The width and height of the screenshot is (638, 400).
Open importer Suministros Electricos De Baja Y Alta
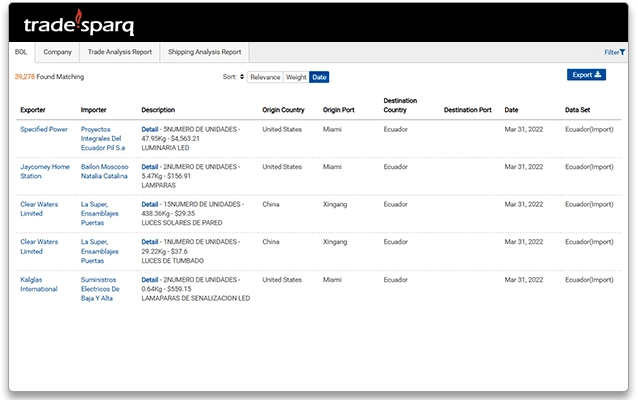click(100, 289)
